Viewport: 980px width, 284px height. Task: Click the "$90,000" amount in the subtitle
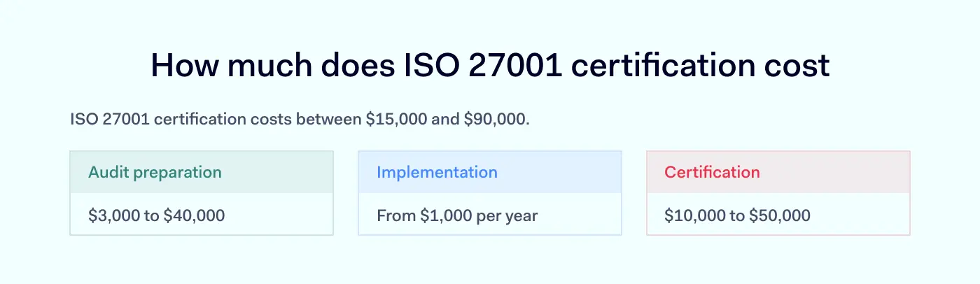point(497,120)
